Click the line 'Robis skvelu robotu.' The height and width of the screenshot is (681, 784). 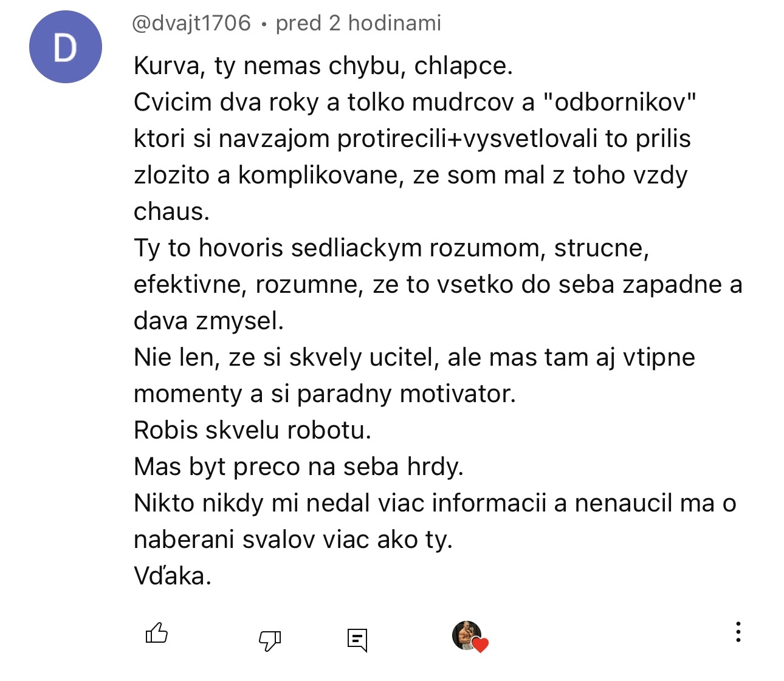tap(252, 430)
